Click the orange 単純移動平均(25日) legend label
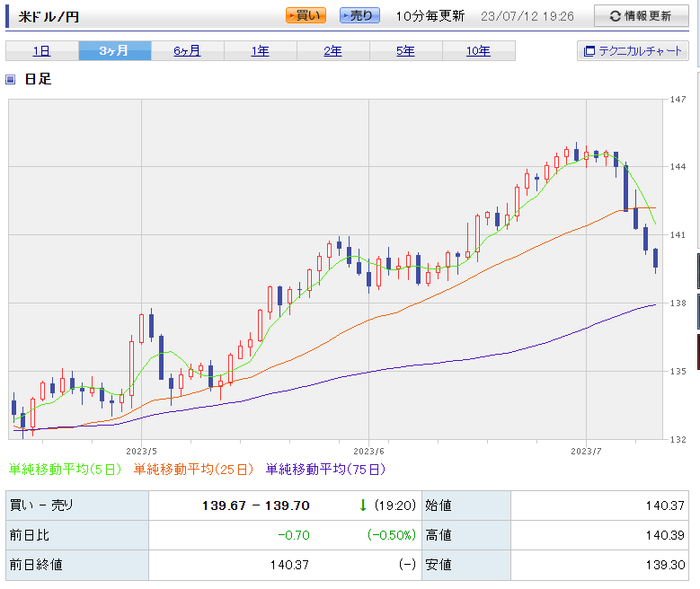The width and height of the screenshot is (700, 589). [194, 469]
